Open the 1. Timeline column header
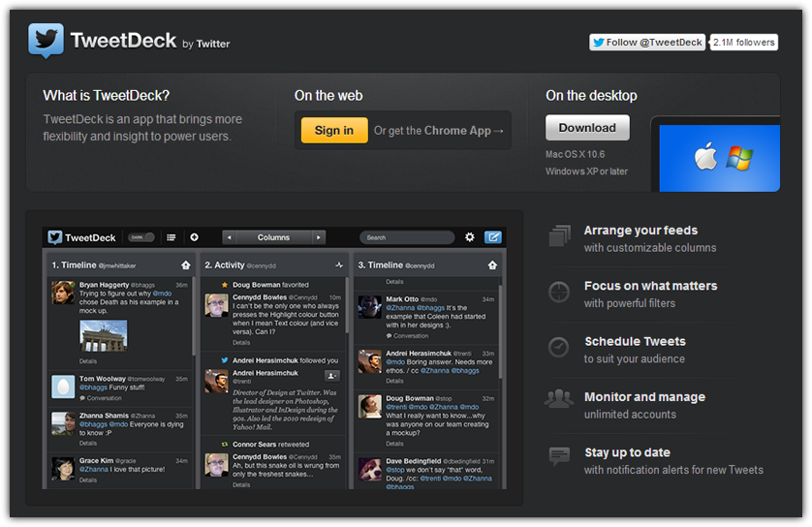 [120, 265]
